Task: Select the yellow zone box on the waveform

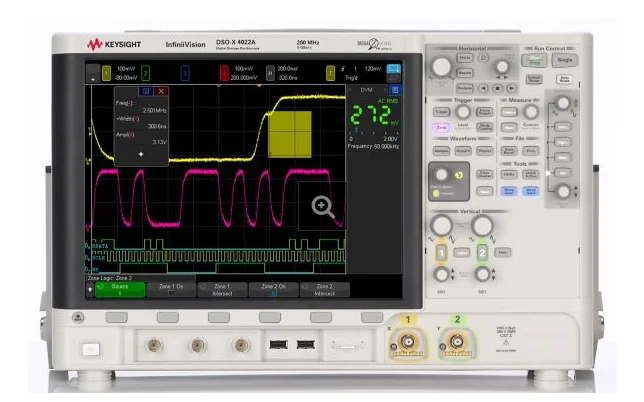Action: click(x=290, y=134)
